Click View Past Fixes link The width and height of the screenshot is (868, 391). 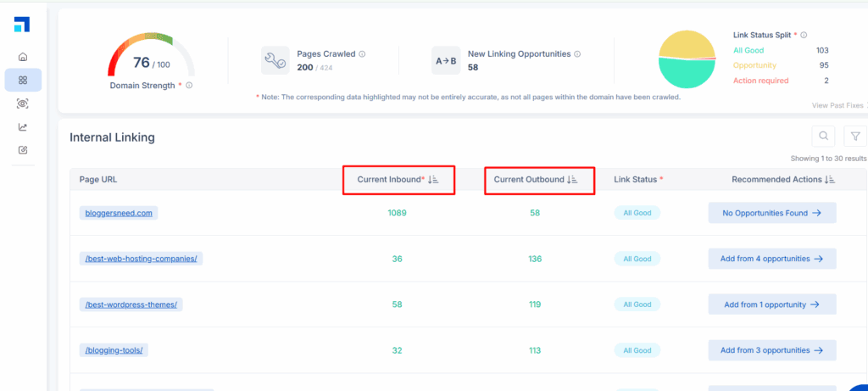(x=837, y=105)
